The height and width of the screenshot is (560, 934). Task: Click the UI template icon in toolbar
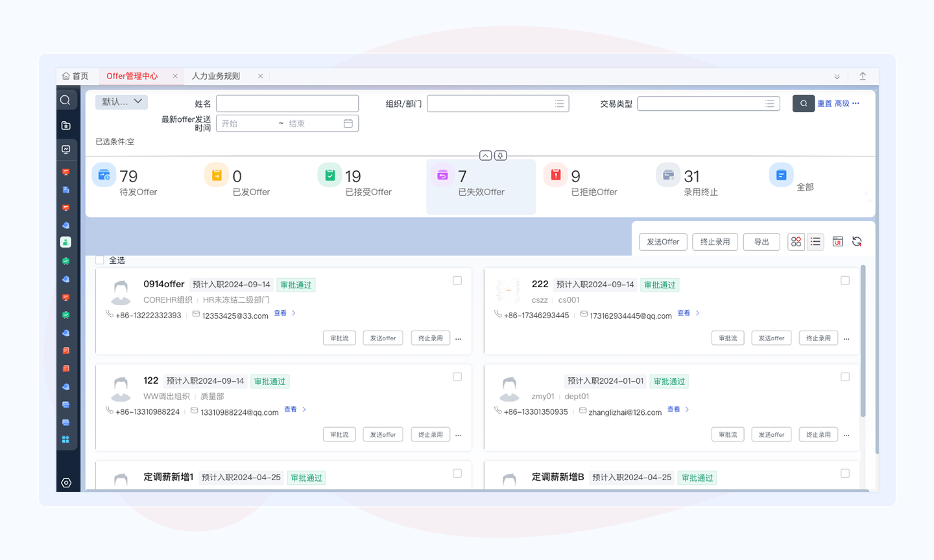coord(837,242)
